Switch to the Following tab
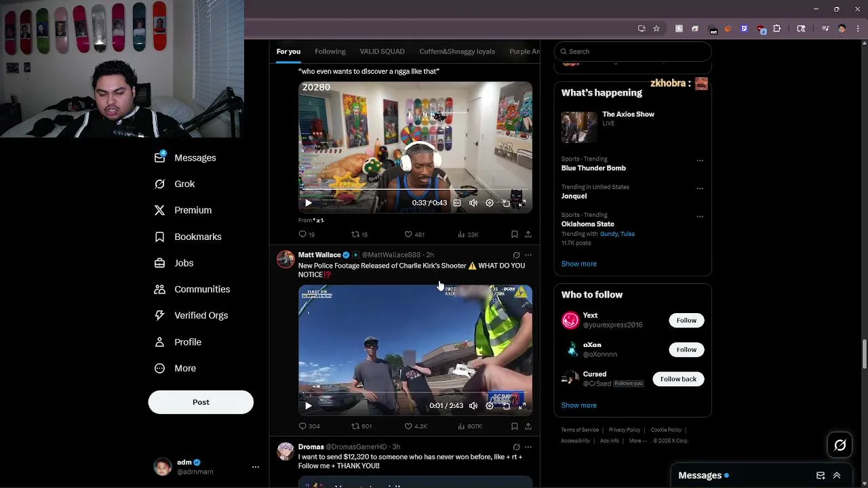The image size is (868, 488). [x=330, y=52]
